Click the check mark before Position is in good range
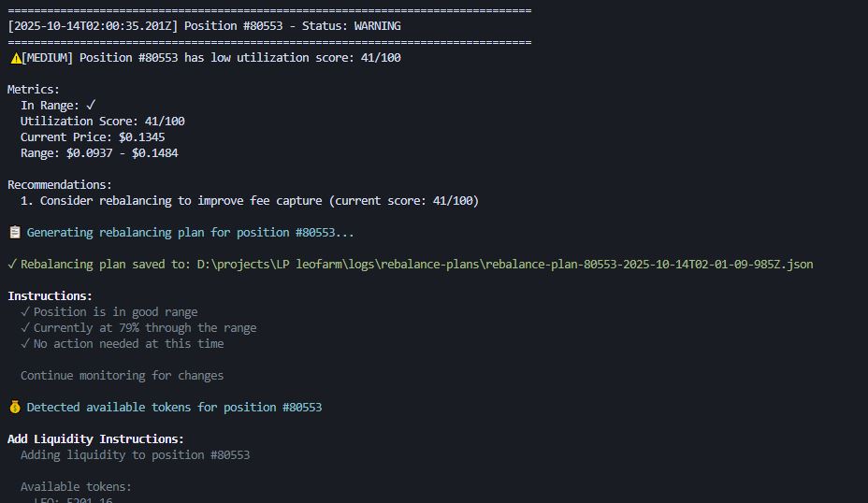Image resolution: width=868 pixels, height=503 pixels. pyautogui.click(x=25, y=312)
